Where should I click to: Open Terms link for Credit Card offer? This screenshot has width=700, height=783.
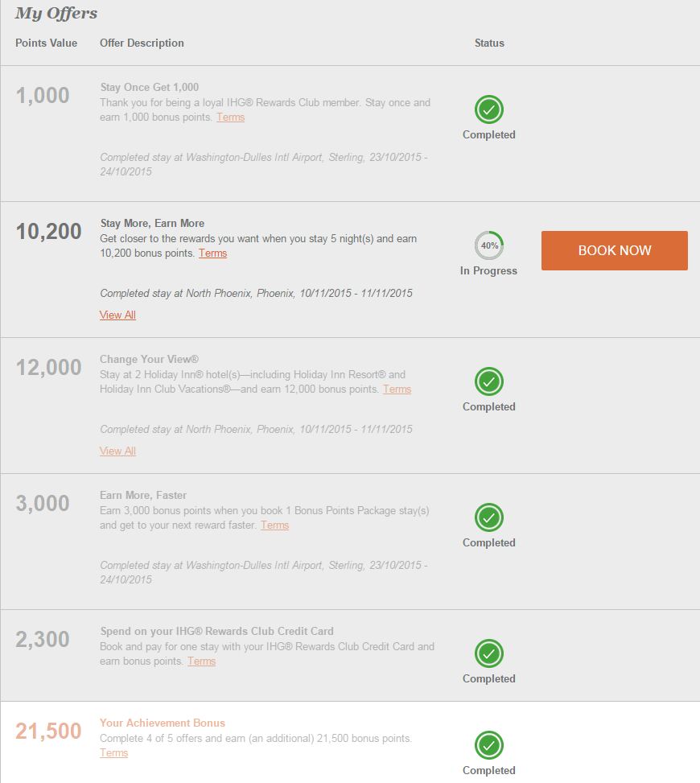tap(201, 661)
